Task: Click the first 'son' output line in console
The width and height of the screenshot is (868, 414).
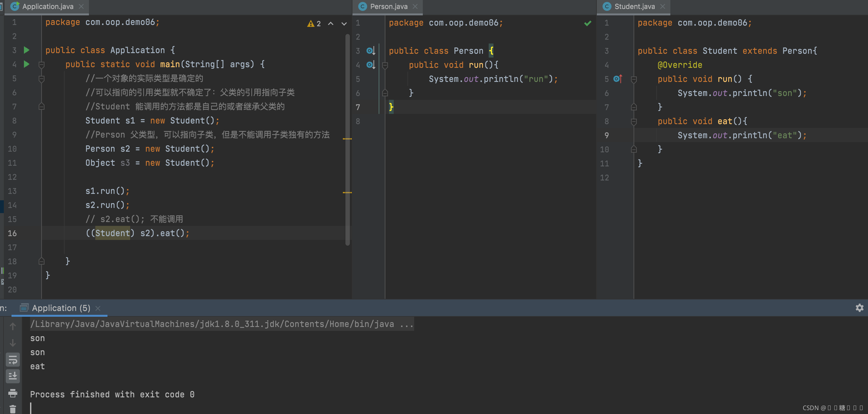Action: (37, 338)
